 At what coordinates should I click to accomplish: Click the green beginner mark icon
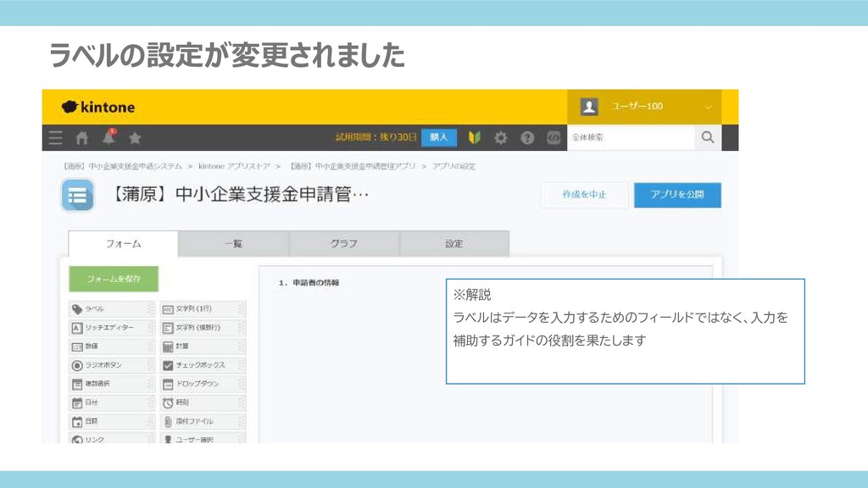475,138
